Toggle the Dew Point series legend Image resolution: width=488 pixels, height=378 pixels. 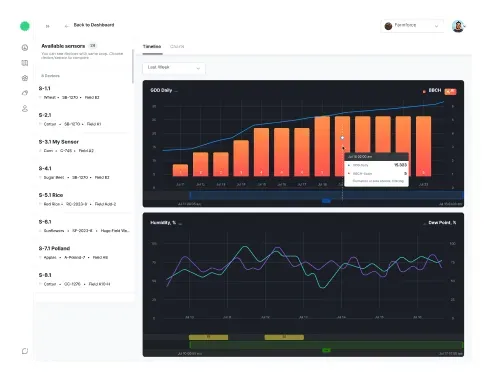coord(440,223)
